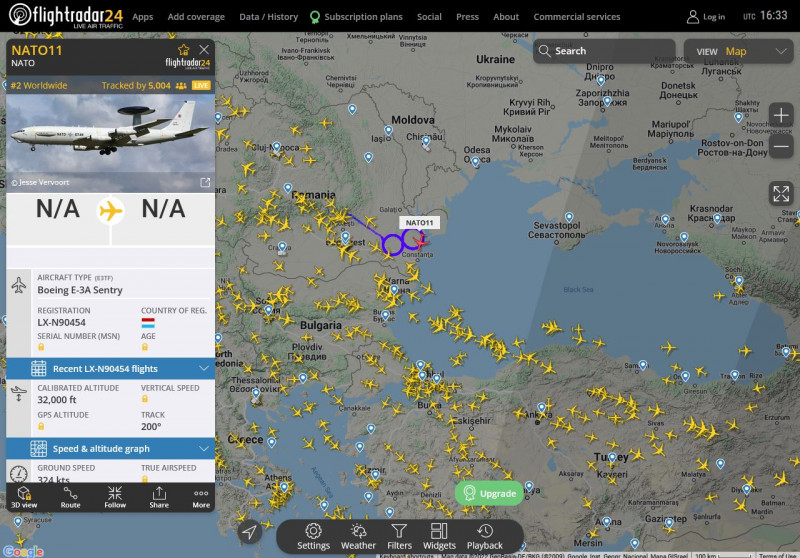This screenshot has width=800, height=558.
Task: Open Subscription plans page
Action: [356, 17]
